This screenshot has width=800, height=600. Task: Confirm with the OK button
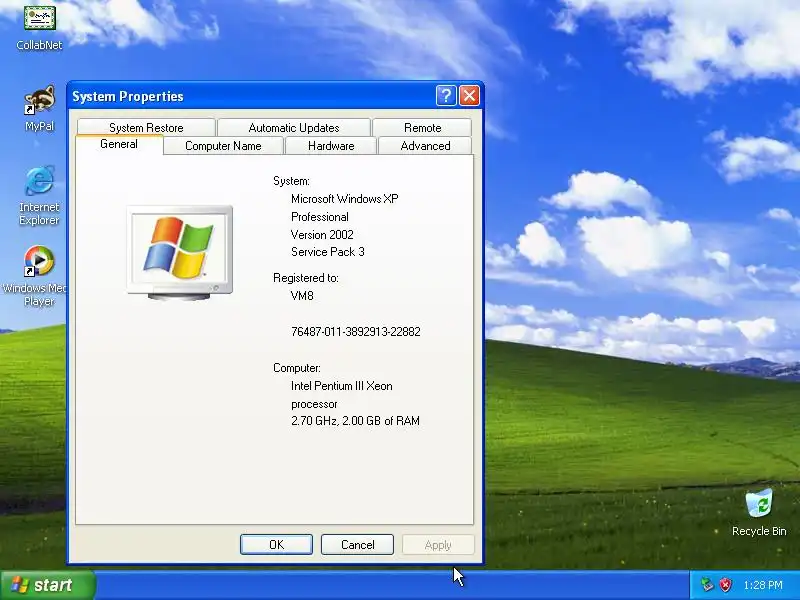277,544
